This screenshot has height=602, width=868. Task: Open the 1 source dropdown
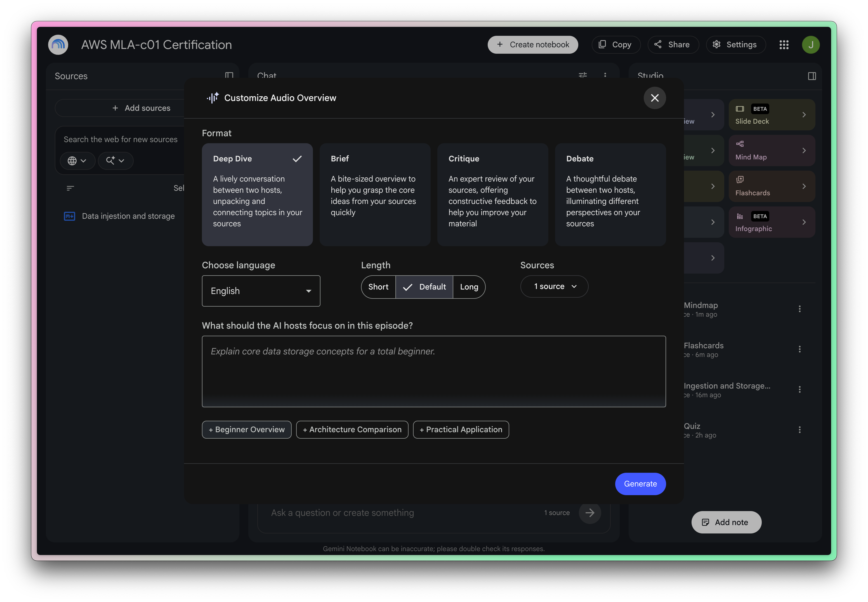554,286
